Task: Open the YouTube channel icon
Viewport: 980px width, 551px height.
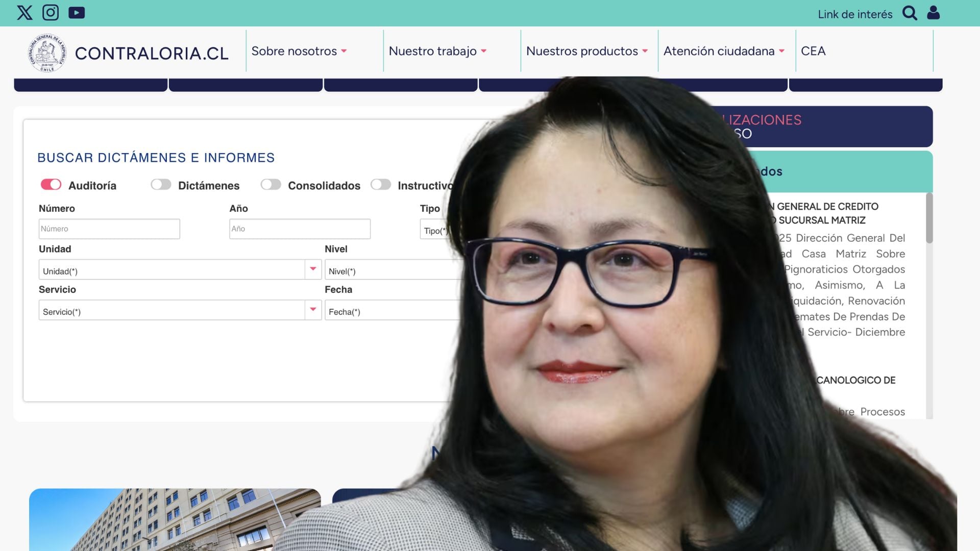Action: (77, 13)
